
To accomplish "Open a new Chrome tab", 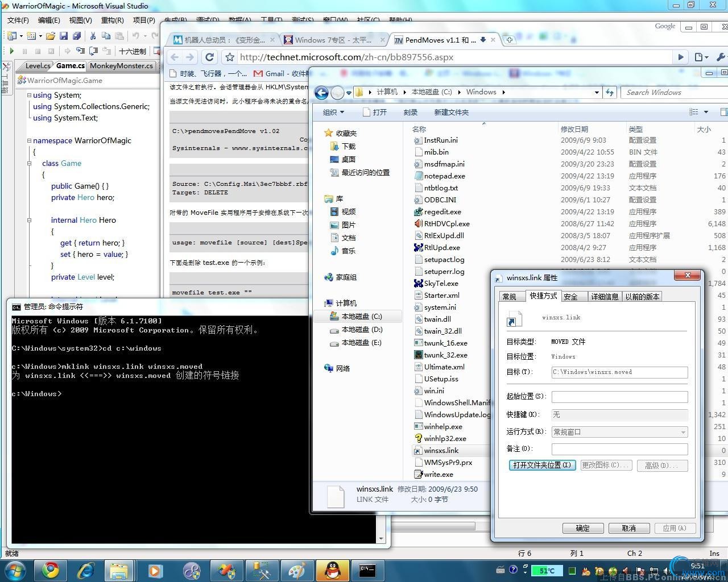I will (510, 40).
